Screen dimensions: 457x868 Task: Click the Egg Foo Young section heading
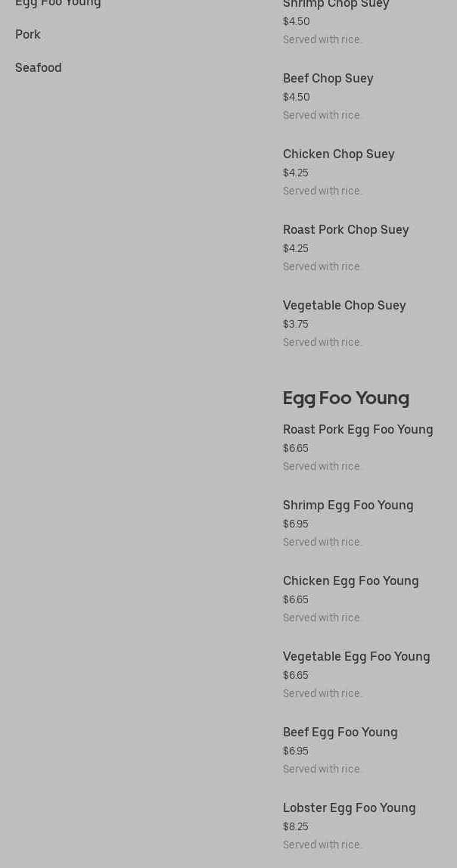point(346,398)
